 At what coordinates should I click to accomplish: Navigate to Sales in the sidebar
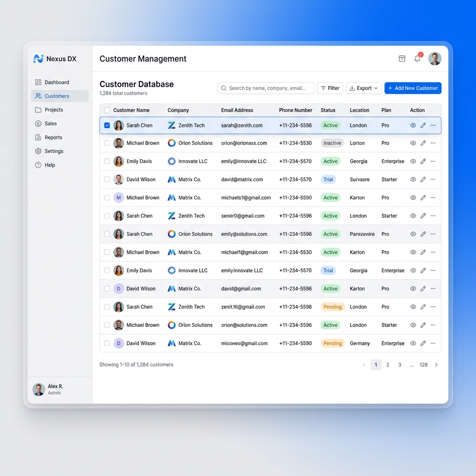tap(51, 124)
